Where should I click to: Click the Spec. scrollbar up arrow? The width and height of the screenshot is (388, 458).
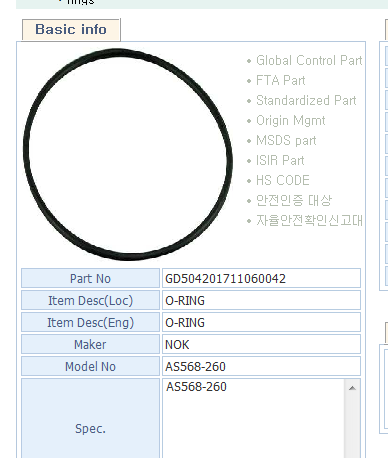(x=352, y=388)
